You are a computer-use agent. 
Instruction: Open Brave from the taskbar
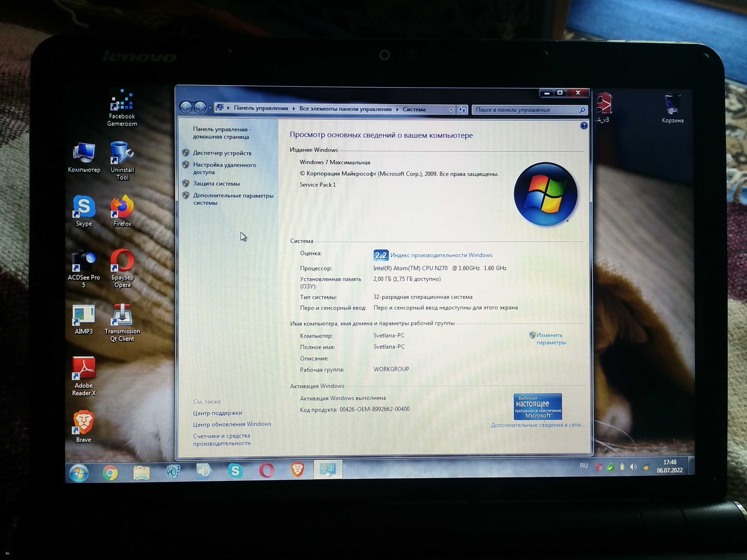[x=297, y=469]
